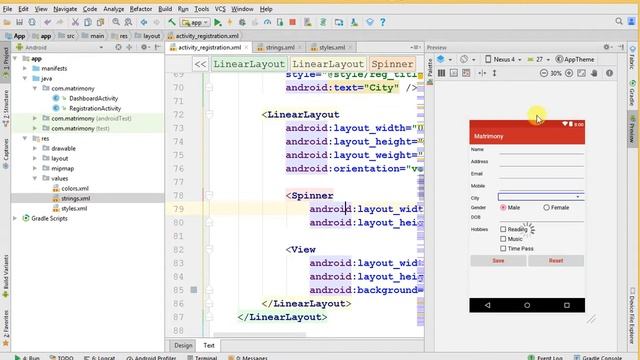Click the scroll from source target icon
The width and height of the screenshot is (640, 360).
tap(118, 47)
